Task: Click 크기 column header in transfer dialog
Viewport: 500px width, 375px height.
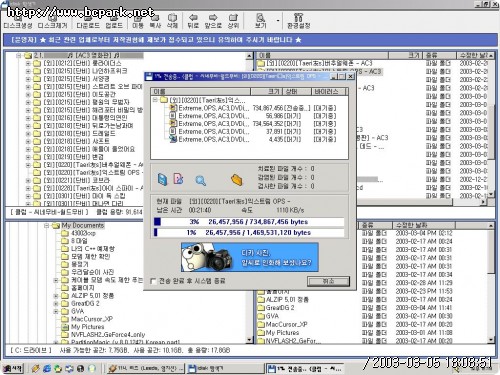Action: click(266, 91)
